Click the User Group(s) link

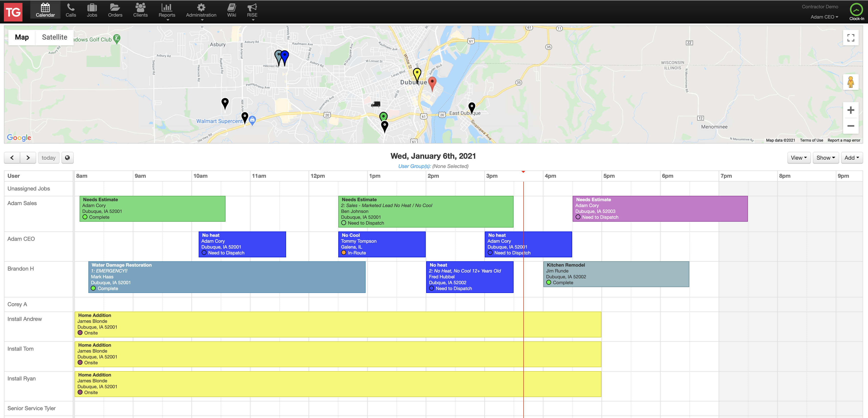coord(414,166)
